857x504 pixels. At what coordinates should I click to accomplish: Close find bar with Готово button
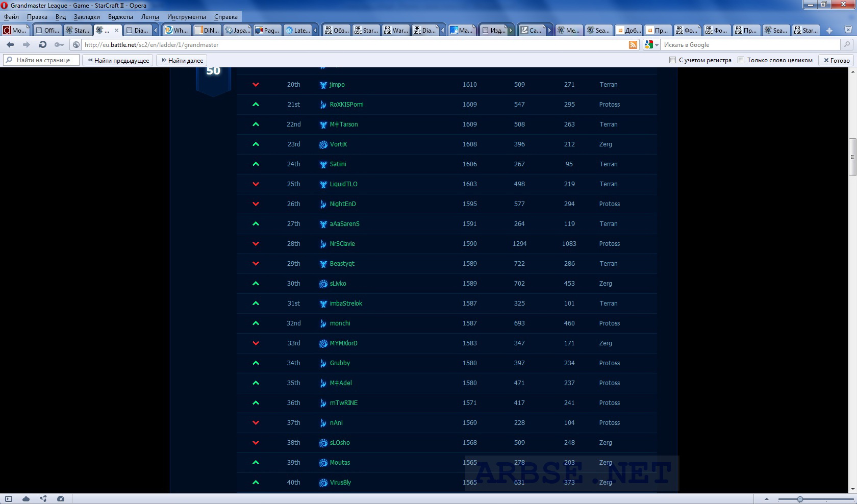pos(837,60)
